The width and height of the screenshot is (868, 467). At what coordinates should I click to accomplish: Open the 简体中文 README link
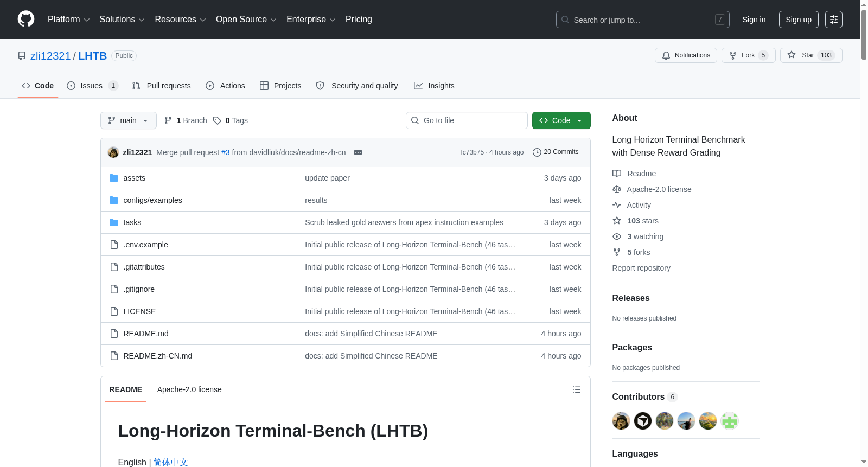(x=171, y=462)
